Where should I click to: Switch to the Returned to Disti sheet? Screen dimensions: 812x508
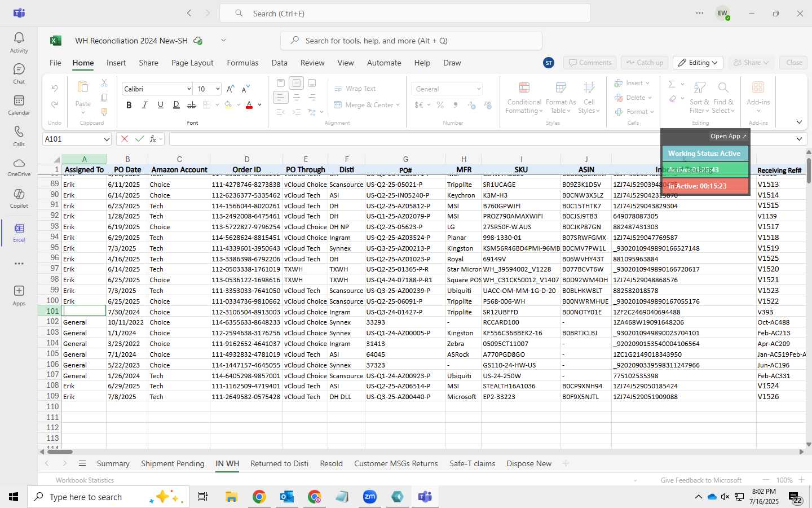point(279,463)
